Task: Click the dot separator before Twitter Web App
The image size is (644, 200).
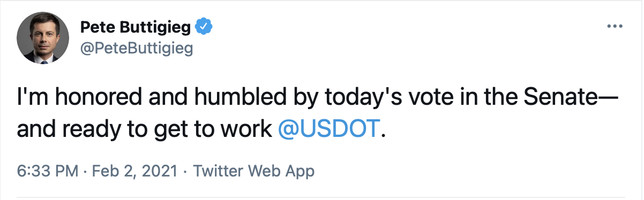Action: (184, 172)
